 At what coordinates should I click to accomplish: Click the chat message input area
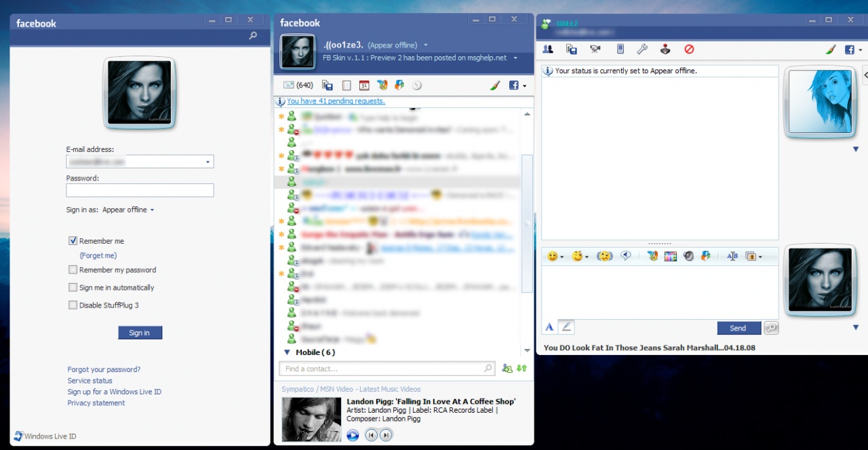(660, 292)
